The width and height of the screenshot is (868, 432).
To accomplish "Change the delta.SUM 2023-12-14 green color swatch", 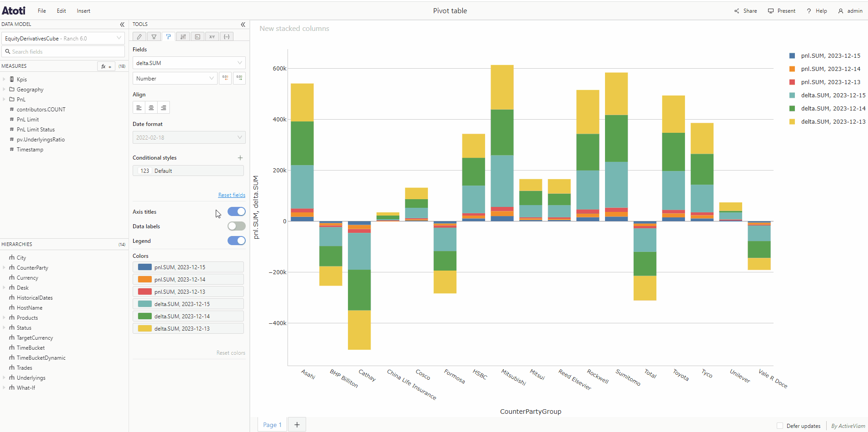I will point(145,316).
